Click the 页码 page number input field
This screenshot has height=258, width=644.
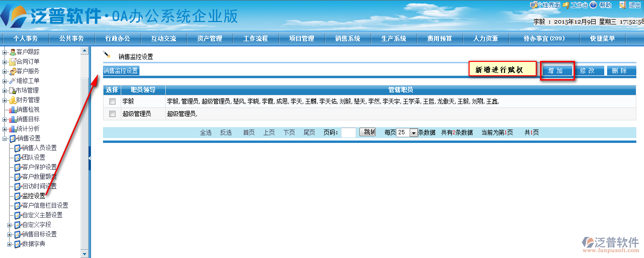pos(348,133)
